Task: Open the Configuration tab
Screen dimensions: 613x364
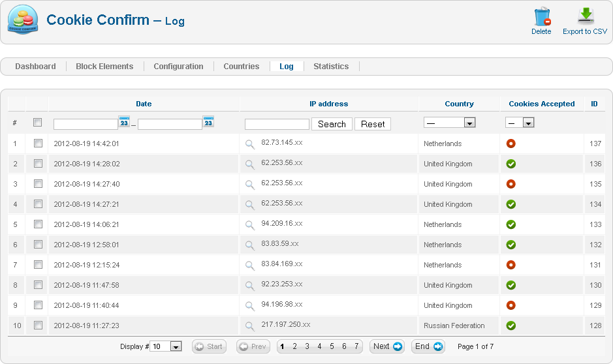Action: pyautogui.click(x=178, y=67)
